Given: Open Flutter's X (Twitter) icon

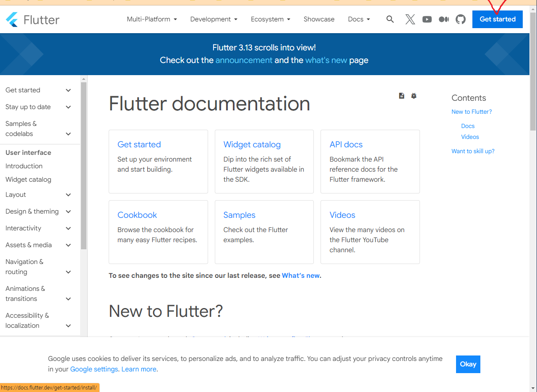Looking at the screenshot, I should tap(410, 19).
